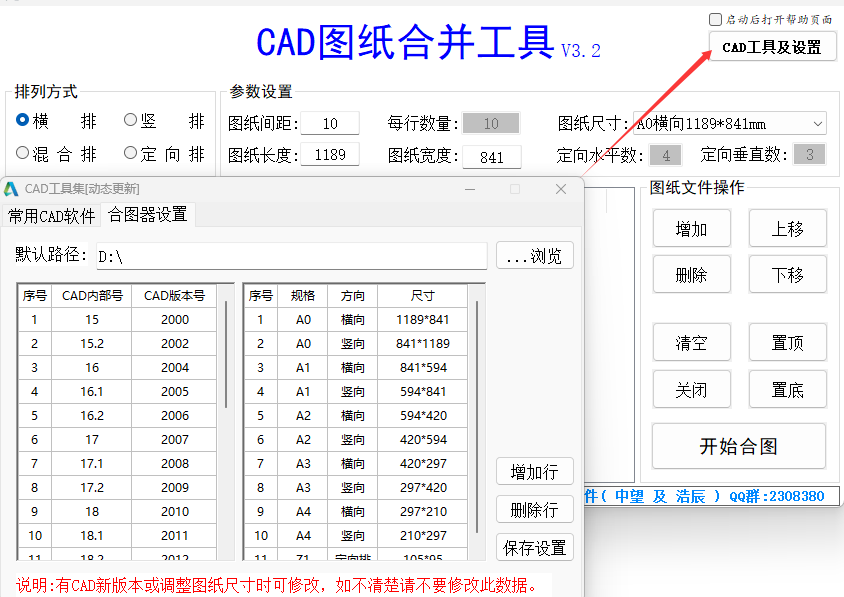Choose the 混合排 mixed arrangement option
Image resolution: width=844 pixels, height=597 pixels.
pyautogui.click(x=23, y=153)
